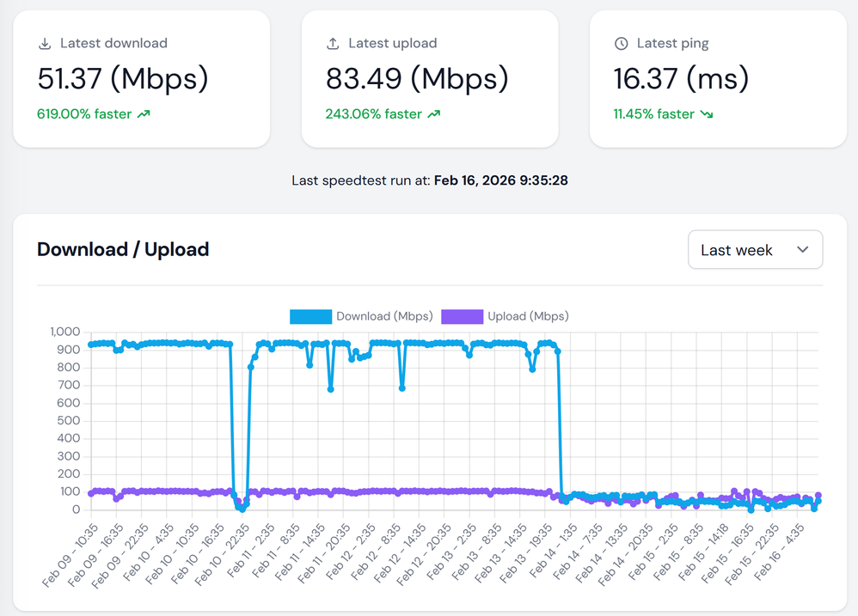Click the 11.45% faster ping text
The height and width of the screenshot is (616, 858).
pyautogui.click(x=653, y=114)
